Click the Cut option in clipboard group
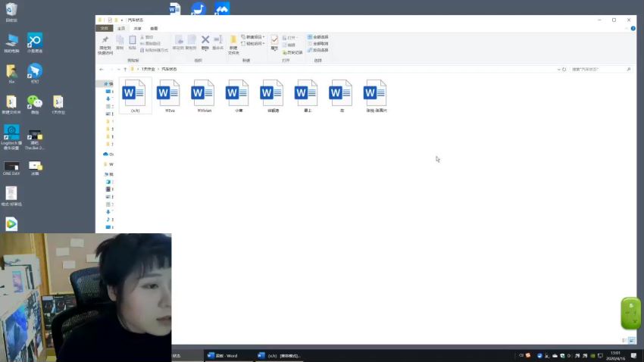 (x=147, y=37)
